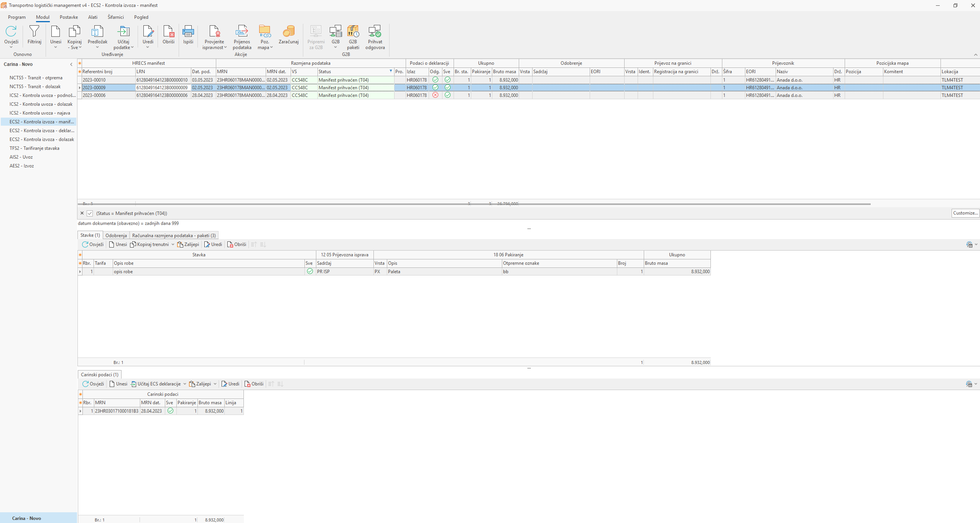Toggle the Status filter checkbox
This screenshot has height=523, width=980.
(90, 213)
